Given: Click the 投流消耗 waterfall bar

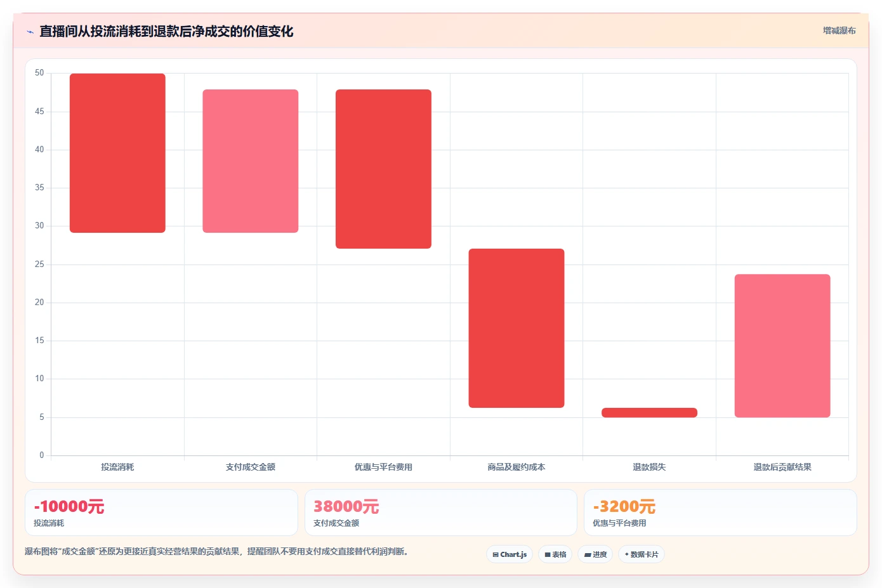Looking at the screenshot, I should 117,153.
